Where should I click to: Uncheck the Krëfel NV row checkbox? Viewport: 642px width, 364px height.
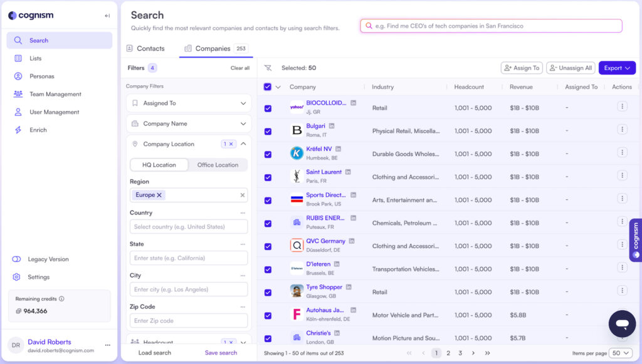click(x=268, y=154)
